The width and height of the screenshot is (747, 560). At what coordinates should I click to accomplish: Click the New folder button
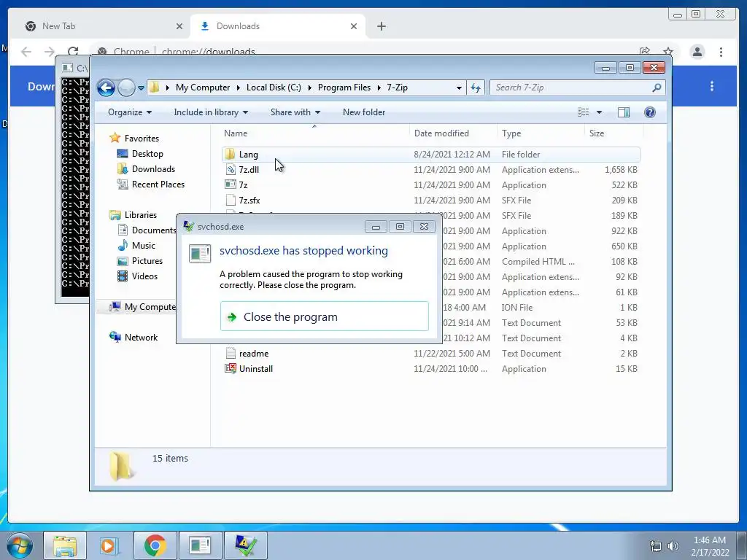click(364, 112)
